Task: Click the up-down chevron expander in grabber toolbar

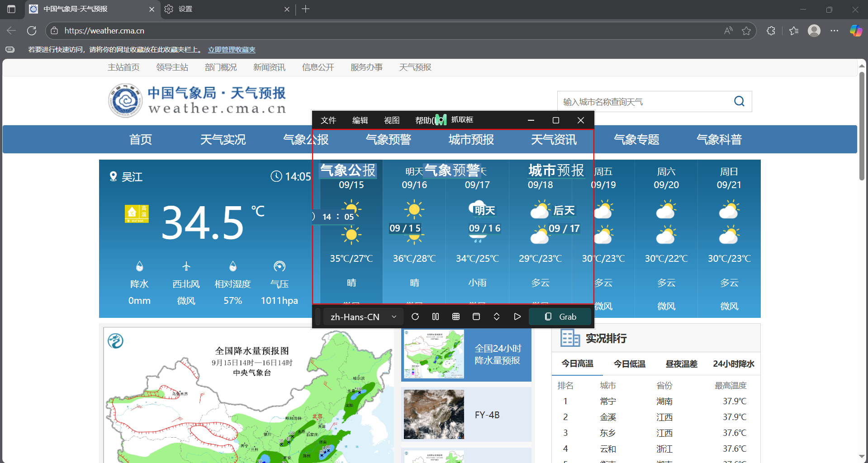Action: point(496,317)
